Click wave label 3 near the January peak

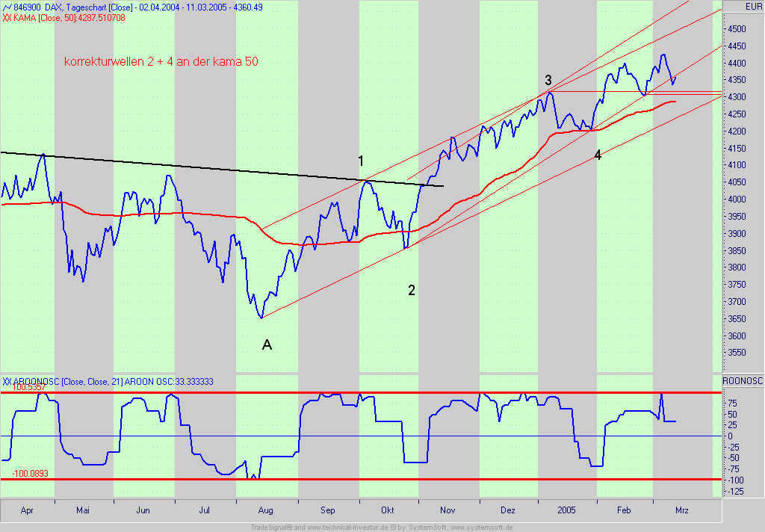coord(548,80)
